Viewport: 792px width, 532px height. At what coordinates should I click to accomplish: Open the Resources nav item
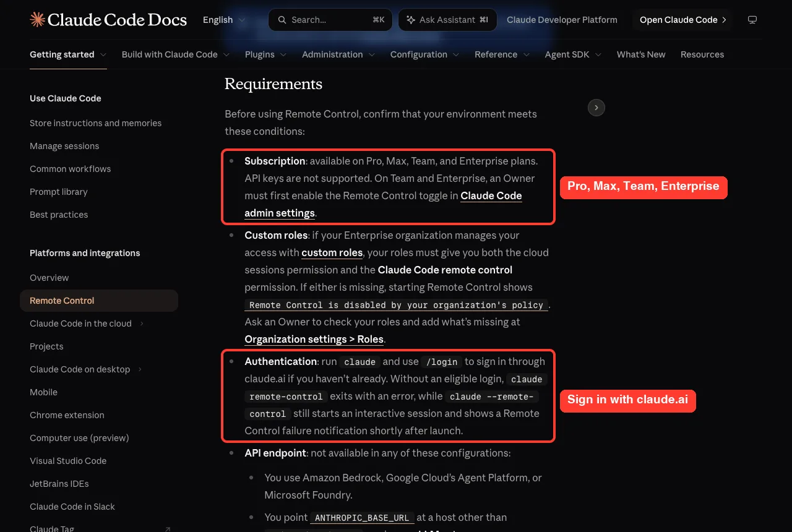pos(702,54)
